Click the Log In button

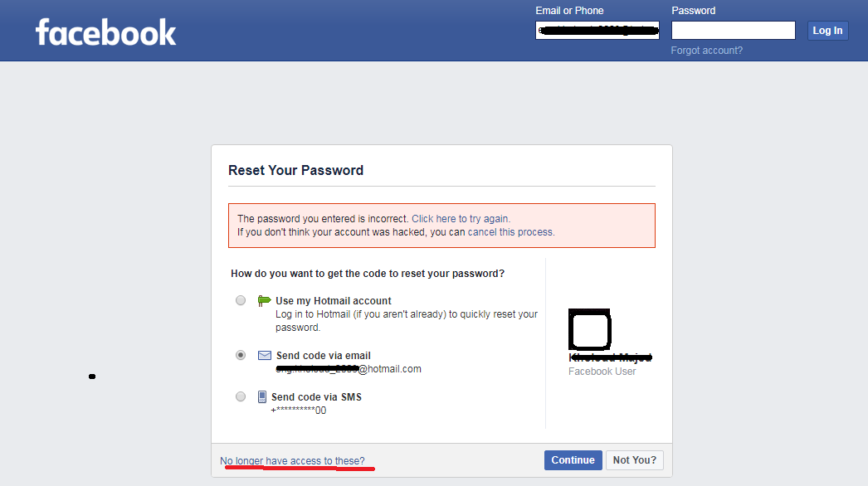[827, 31]
